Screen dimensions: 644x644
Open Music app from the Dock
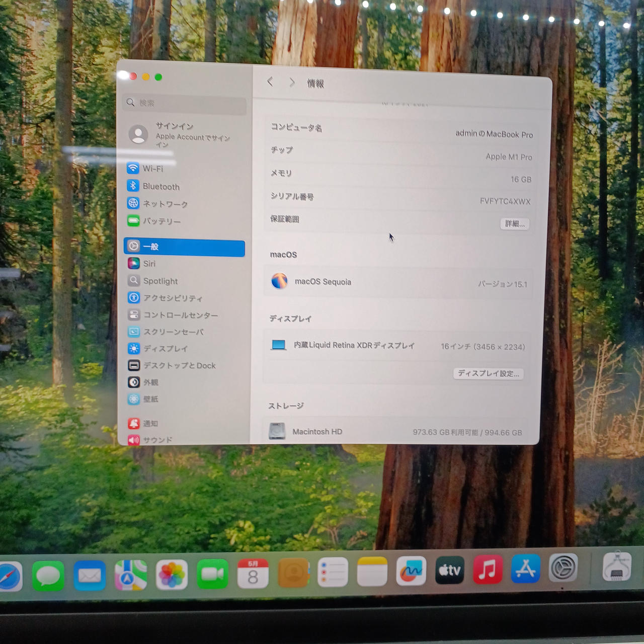pyautogui.click(x=487, y=570)
